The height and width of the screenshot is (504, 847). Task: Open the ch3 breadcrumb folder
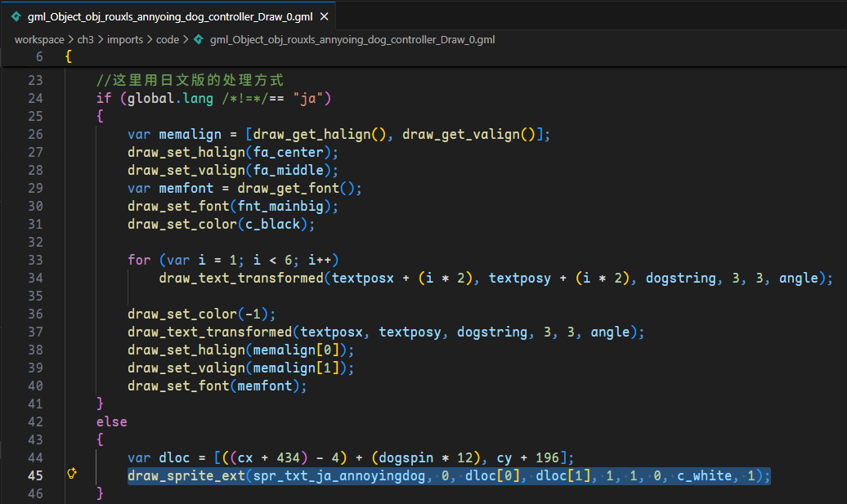pyautogui.click(x=85, y=40)
